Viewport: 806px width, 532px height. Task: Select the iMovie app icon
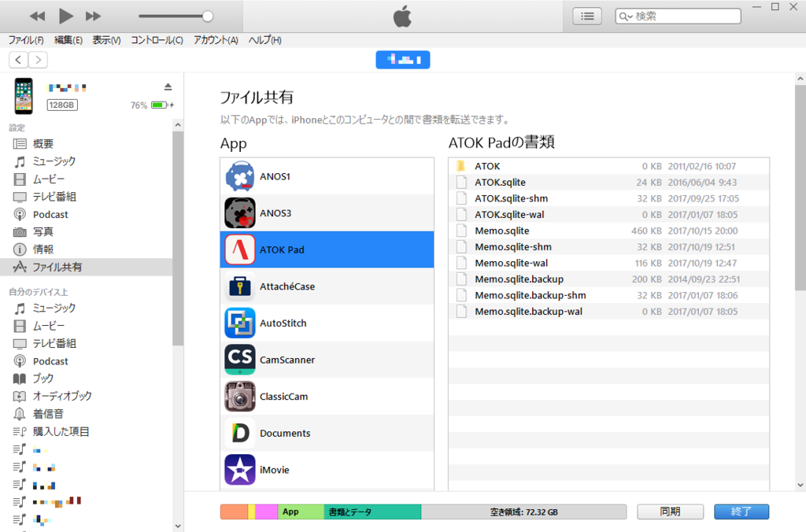(x=239, y=470)
